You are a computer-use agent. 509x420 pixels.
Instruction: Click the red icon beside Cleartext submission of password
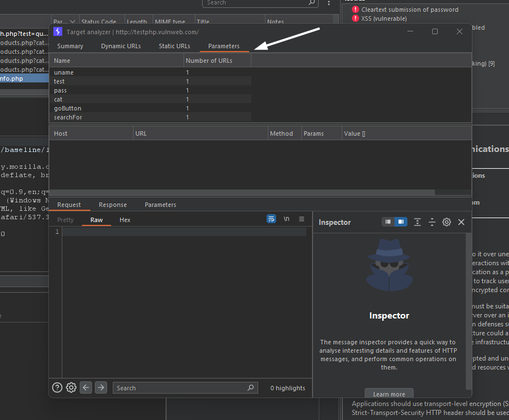pyautogui.click(x=355, y=10)
